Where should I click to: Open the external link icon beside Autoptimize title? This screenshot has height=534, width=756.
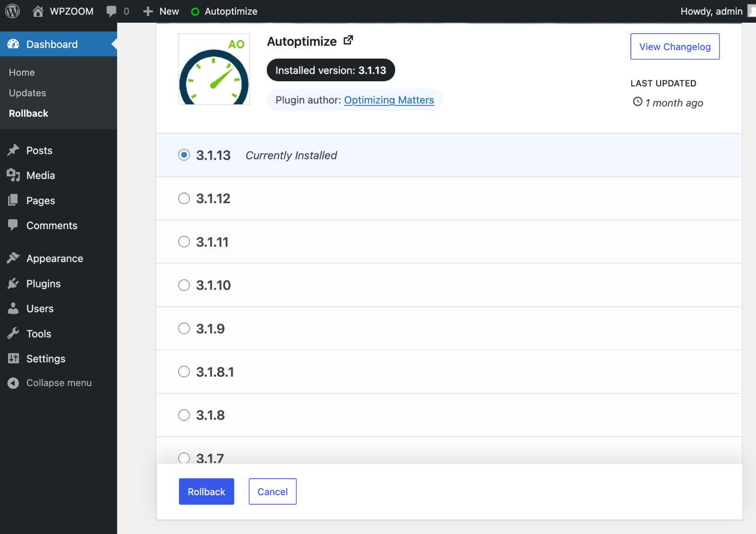click(348, 41)
